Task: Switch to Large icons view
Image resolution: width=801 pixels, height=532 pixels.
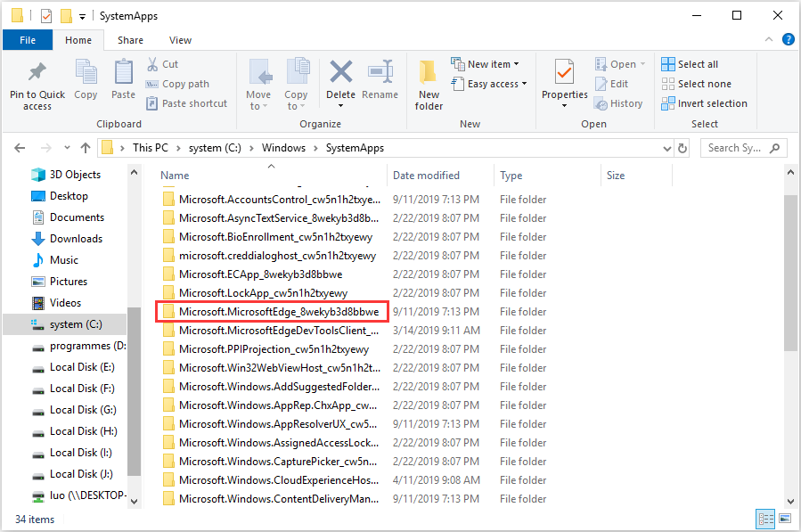Action: click(785, 520)
